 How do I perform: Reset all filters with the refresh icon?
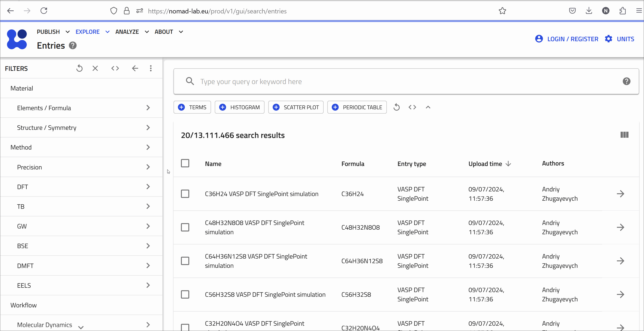click(79, 68)
